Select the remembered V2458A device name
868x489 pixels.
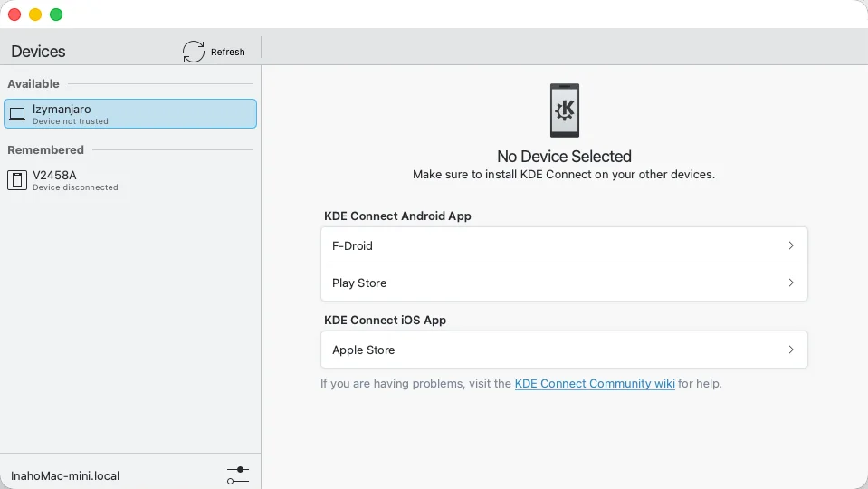(x=54, y=175)
